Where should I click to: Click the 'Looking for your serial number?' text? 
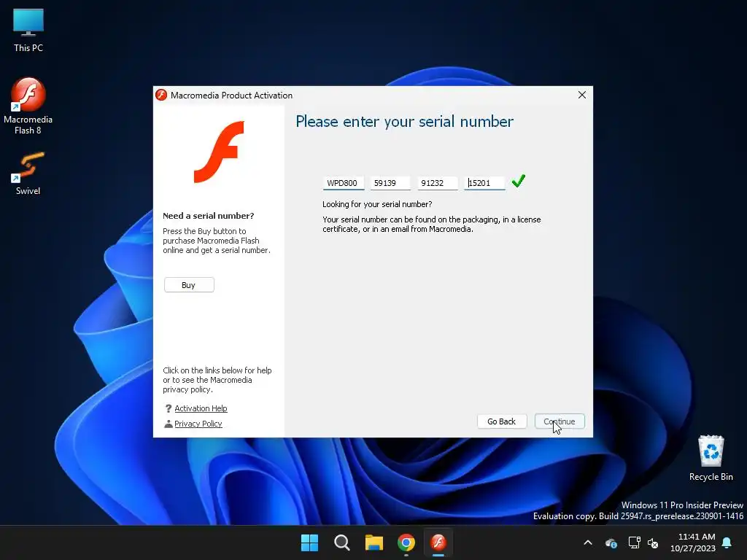(x=377, y=204)
